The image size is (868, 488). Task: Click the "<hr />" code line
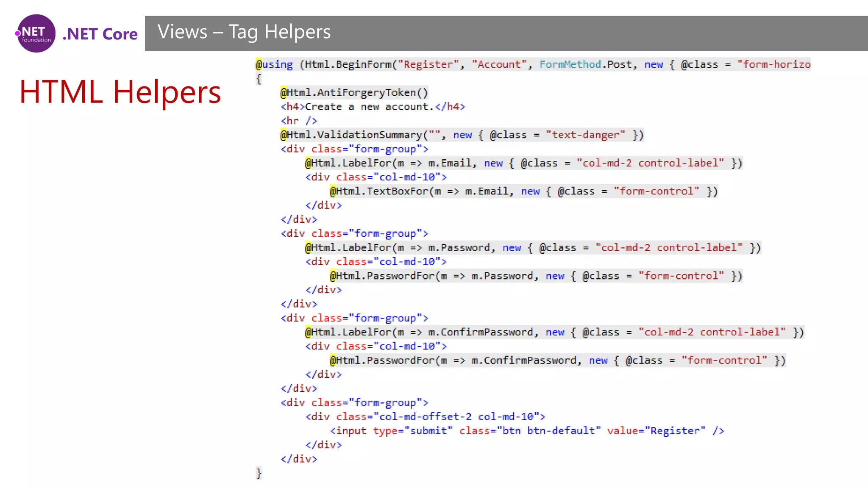click(x=298, y=121)
